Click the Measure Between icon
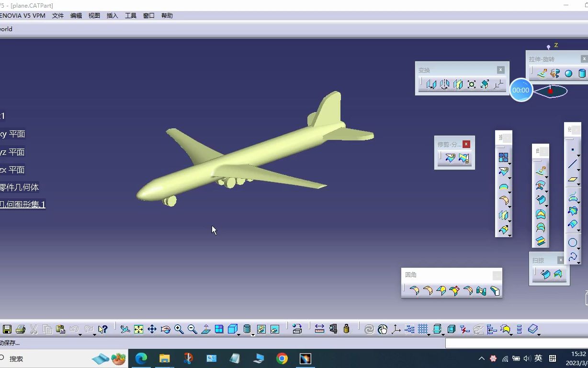 (319, 329)
